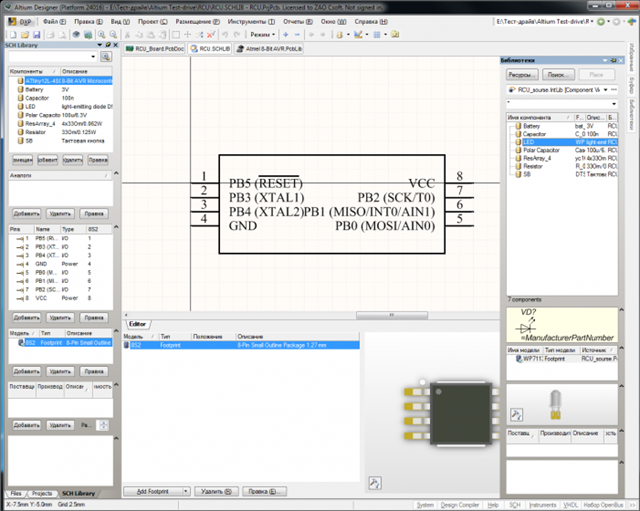Image resolution: width=640 pixels, height=511 pixels.
Task: Click the horizontal scrollbar under the schematic
Action: coord(391,315)
